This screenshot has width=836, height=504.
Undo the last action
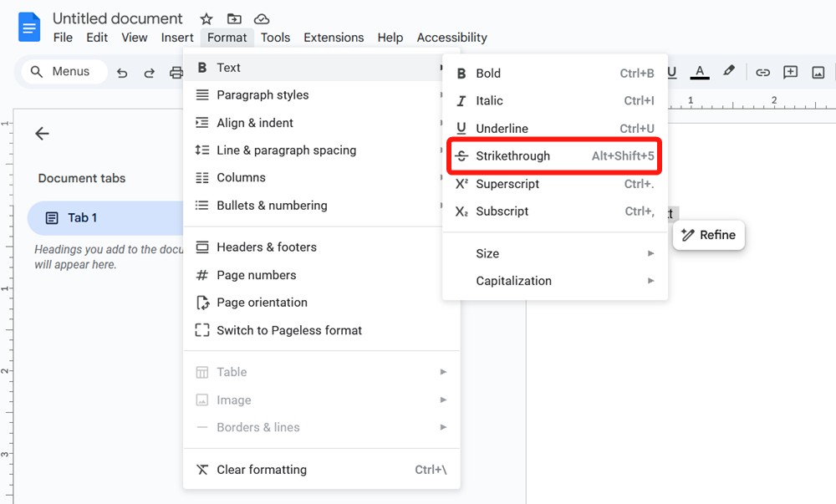click(122, 73)
